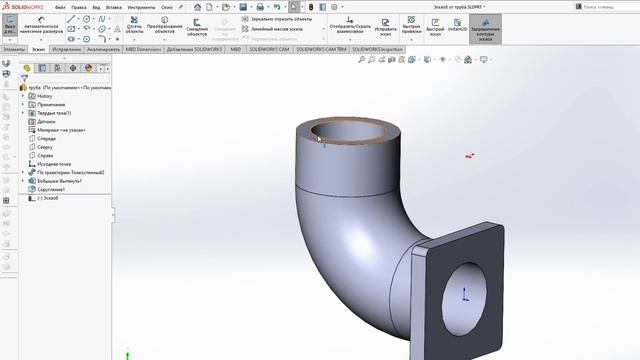Open dropdown under Smart Dimension tool

pyautogui.click(x=41, y=40)
